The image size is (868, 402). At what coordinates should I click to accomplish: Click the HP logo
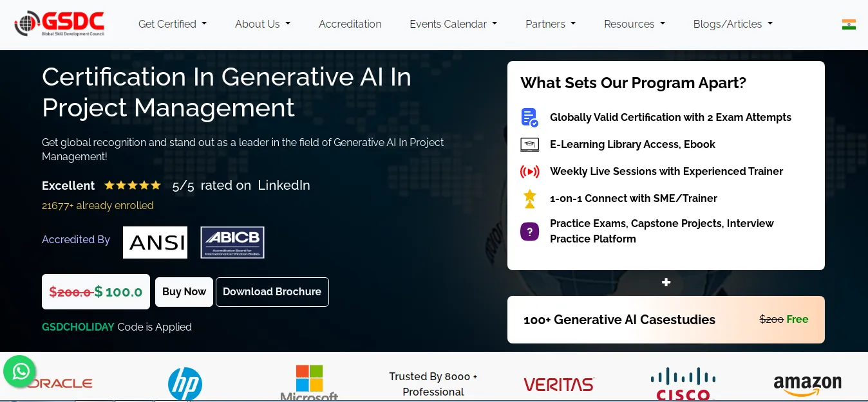(x=185, y=384)
